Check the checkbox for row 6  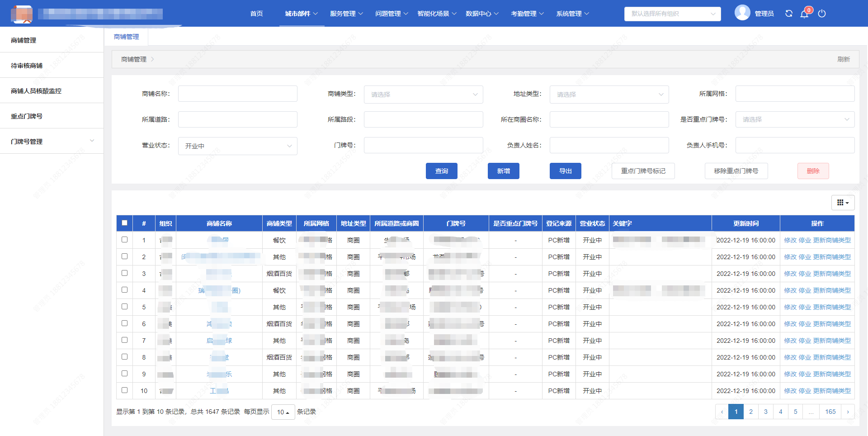point(125,323)
